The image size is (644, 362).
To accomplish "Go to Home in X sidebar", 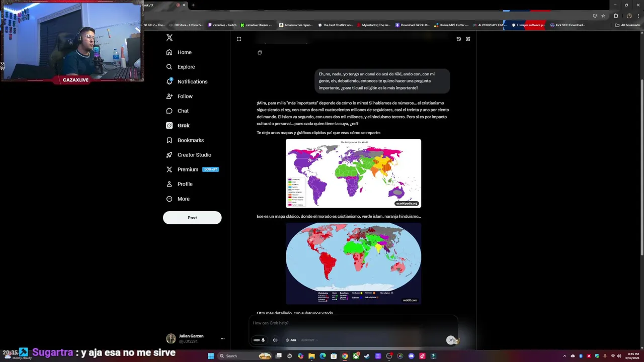I will pos(179,52).
